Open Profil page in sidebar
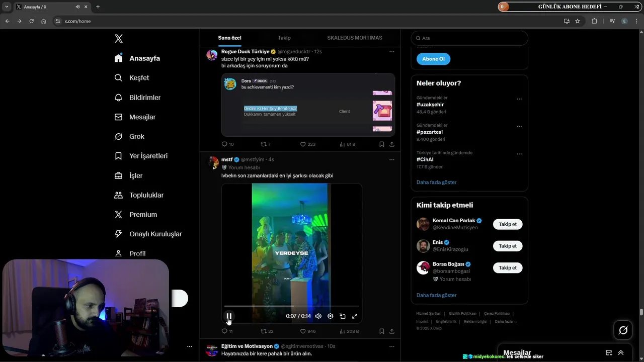 (130, 253)
